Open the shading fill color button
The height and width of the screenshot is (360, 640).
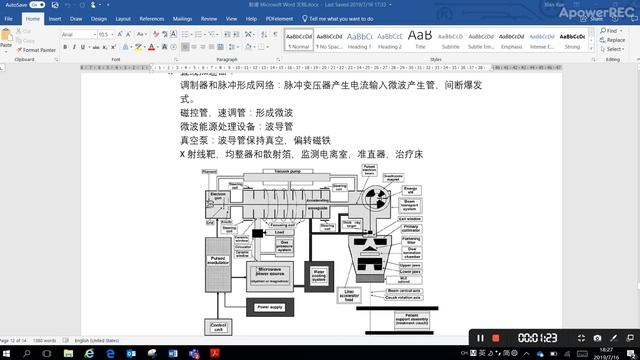248,47
